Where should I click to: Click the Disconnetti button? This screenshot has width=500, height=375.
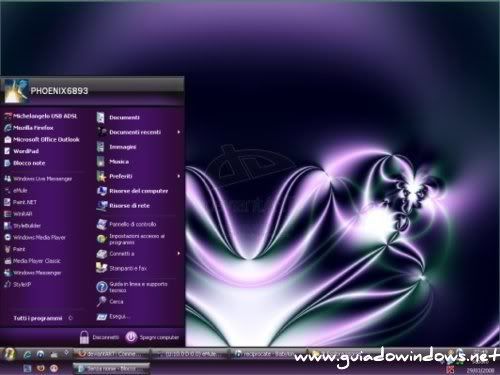coord(99,337)
